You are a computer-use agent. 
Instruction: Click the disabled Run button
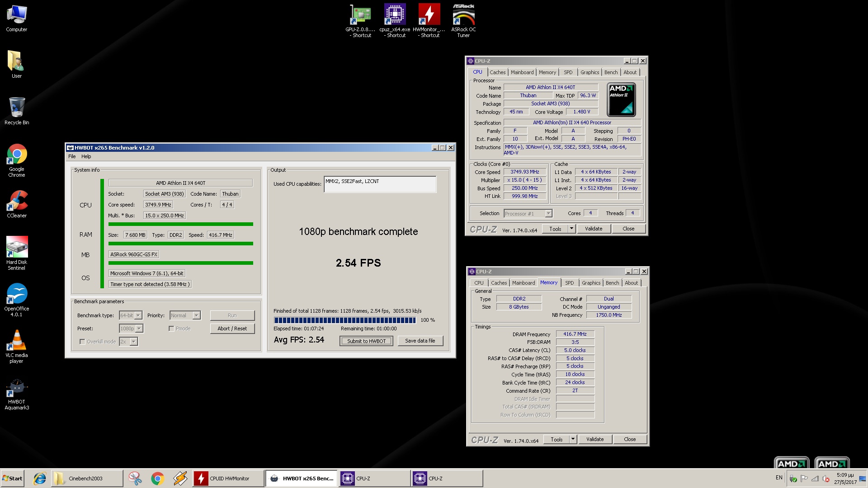pyautogui.click(x=232, y=315)
